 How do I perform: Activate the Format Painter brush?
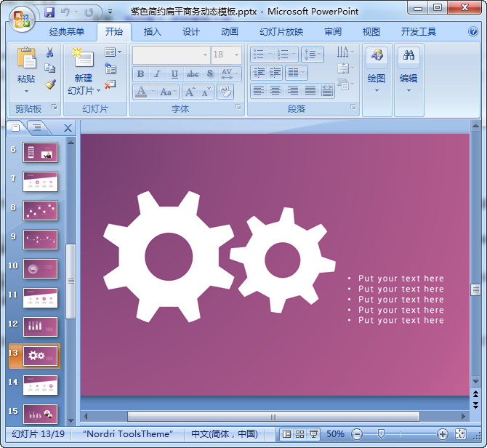pos(50,84)
